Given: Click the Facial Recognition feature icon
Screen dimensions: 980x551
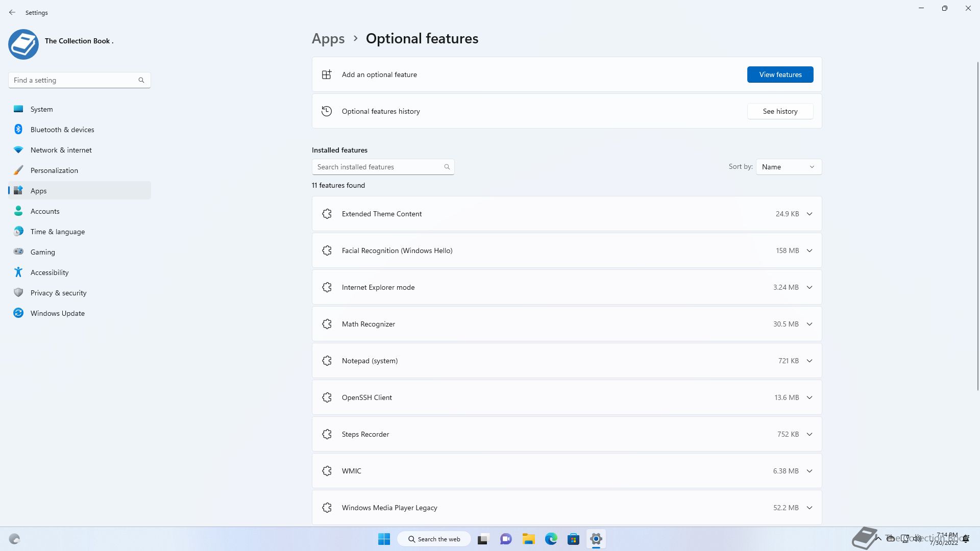Looking at the screenshot, I should tap(327, 251).
